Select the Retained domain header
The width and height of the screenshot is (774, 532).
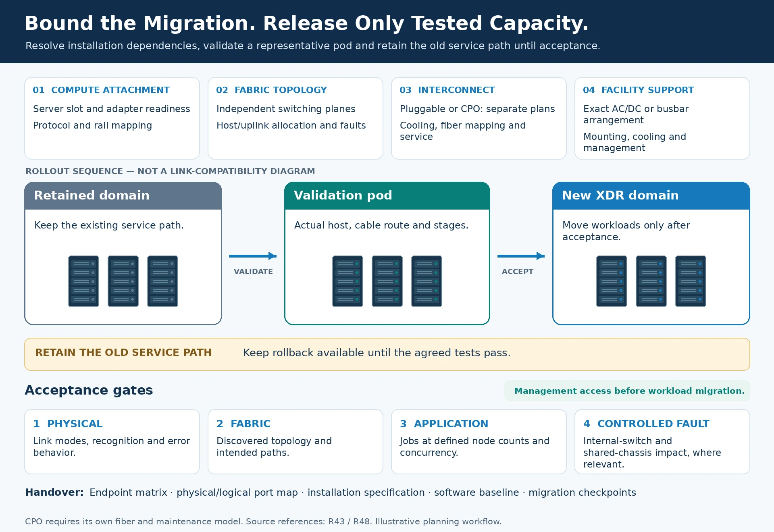[123, 196]
